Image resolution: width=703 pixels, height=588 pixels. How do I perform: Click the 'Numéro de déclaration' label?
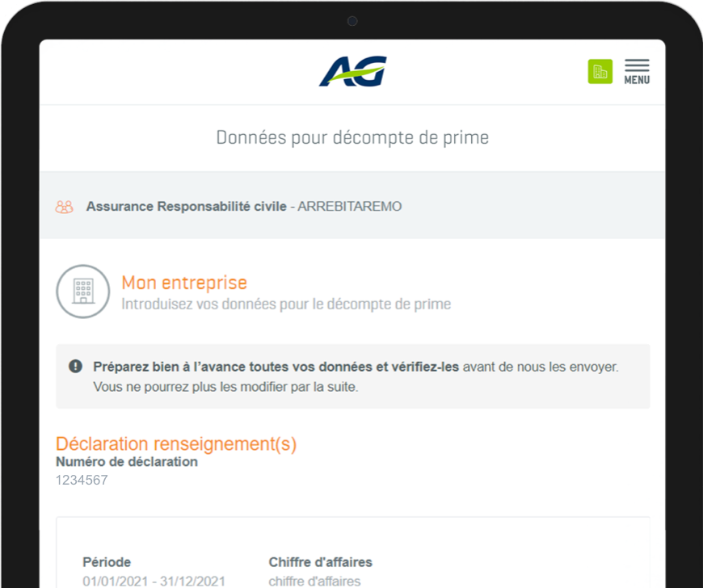(126, 462)
